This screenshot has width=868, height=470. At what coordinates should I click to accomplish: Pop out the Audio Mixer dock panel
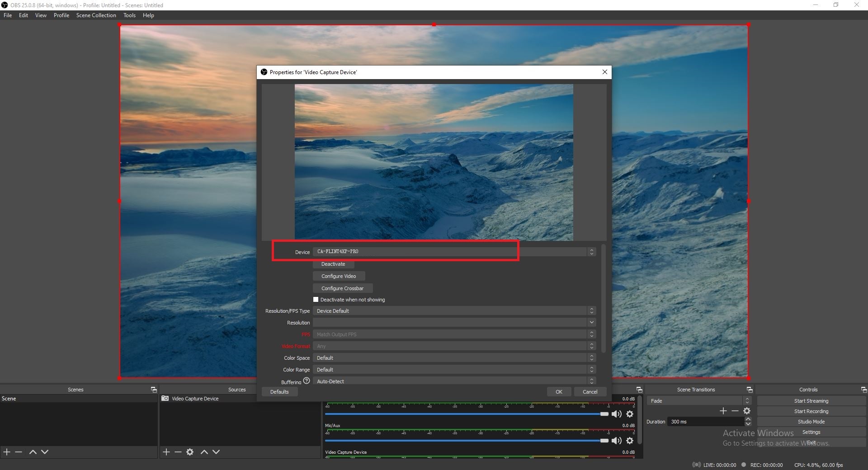639,390
